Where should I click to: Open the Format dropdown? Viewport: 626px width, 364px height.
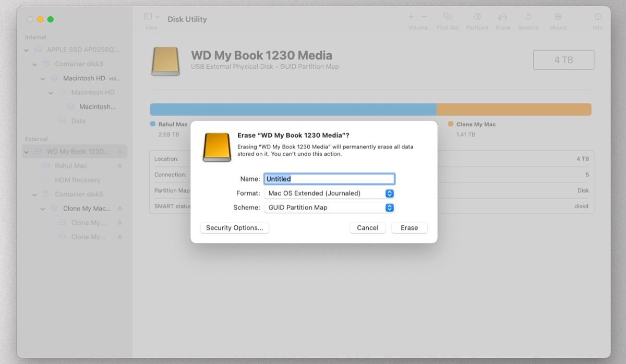[x=329, y=193]
